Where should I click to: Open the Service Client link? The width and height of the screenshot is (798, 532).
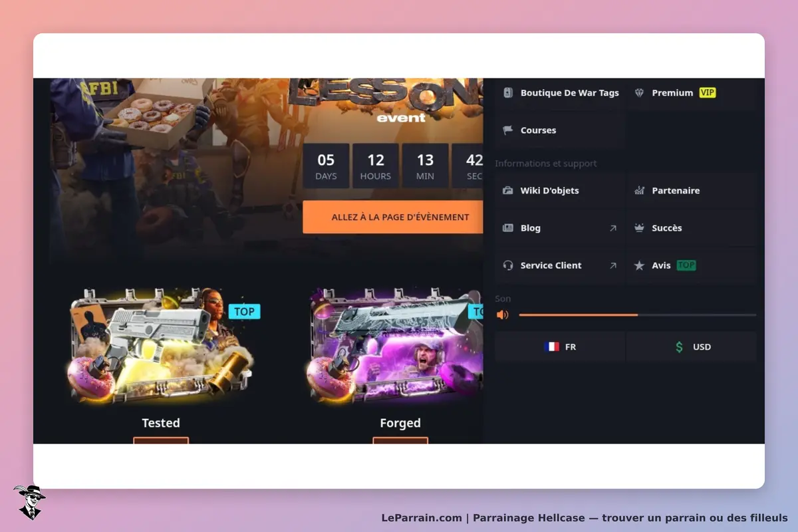tap(560, 265)
